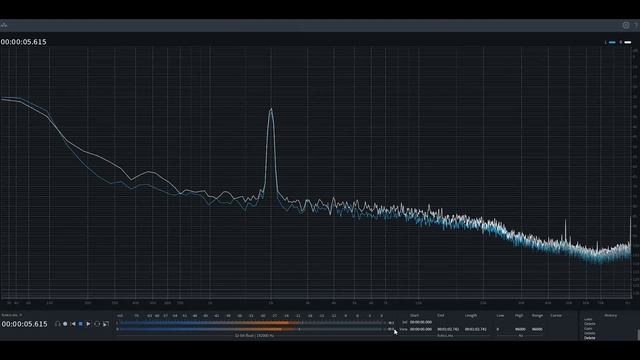Toggle the loop playback button
Image resolution: width=640 pixels, height=360 pixels.
(x=97, y=324)
